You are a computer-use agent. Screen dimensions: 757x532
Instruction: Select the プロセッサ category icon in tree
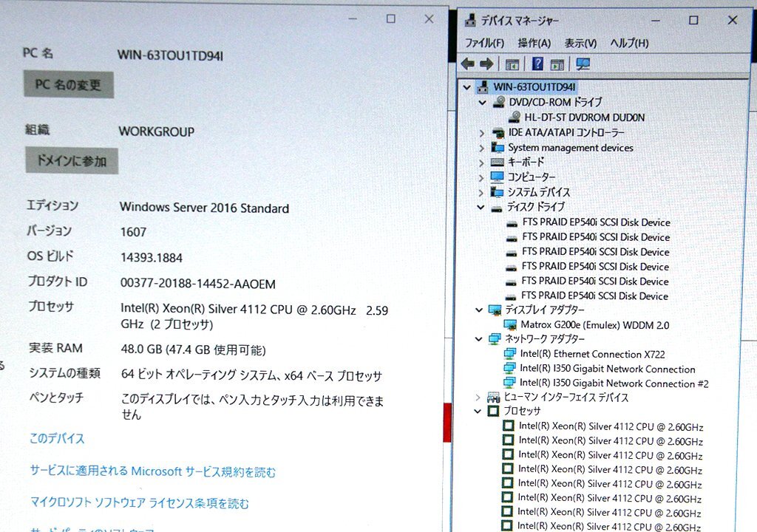pos(493,412)
